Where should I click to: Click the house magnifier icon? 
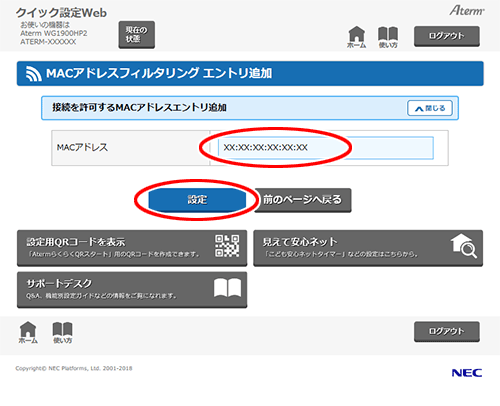tap(464, 246)
